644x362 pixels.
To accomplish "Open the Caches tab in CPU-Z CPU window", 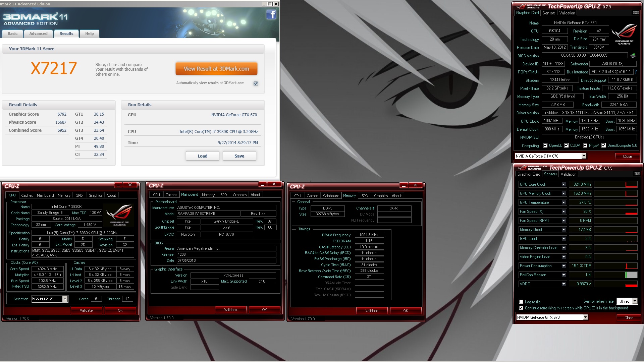I will [27, 195].
